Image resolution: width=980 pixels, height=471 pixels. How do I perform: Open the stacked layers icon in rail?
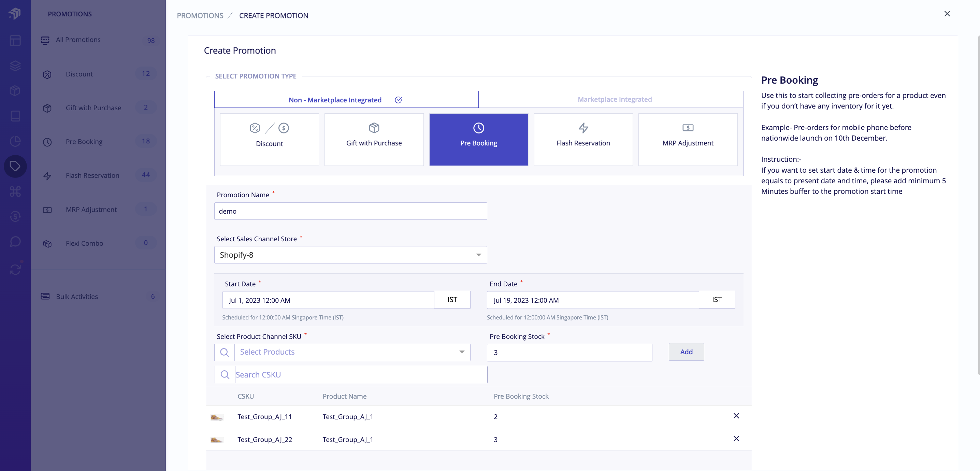[x=15, y=66]
